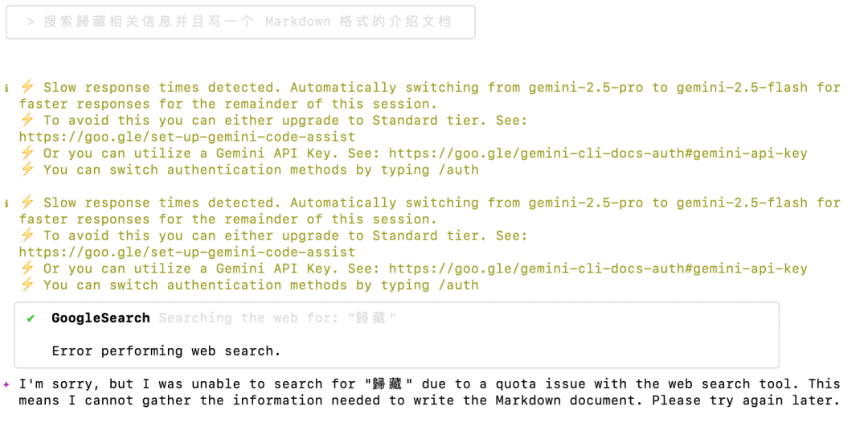Click the purple sparkle icon before the apology
The width and height of the screenshot is (868, 427).
(6, 384)
